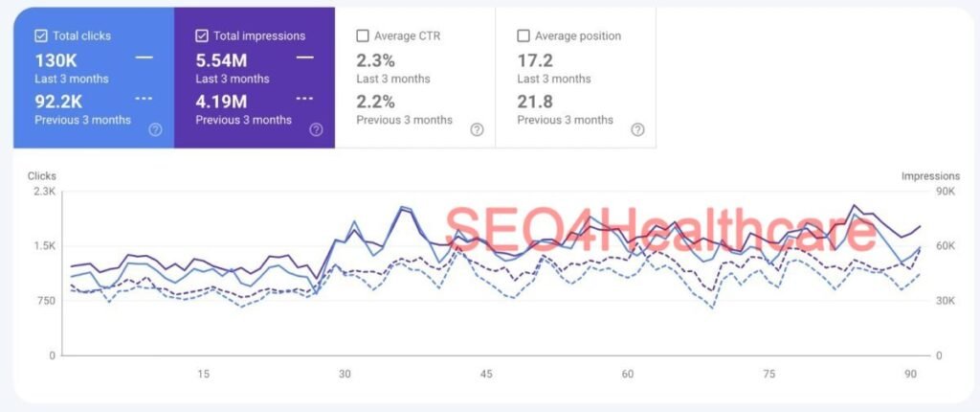Uncheck the Total impressions checkbox
This screenshot has width=980, height=412.
[x=202, y=36]
